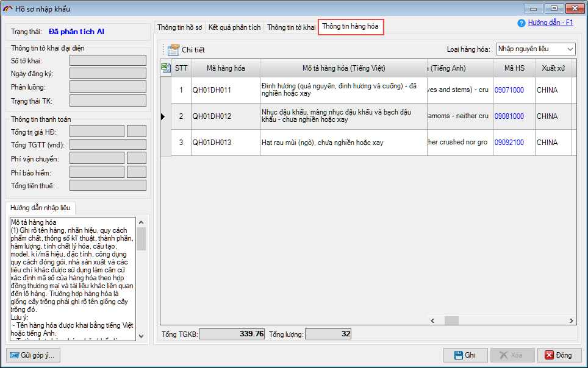
Task: Click the Số tờ khai field
Action: point(108,60)
